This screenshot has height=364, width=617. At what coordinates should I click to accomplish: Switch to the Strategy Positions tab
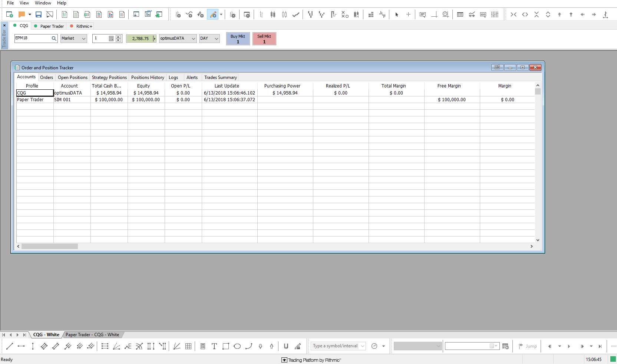click(109, 77)
